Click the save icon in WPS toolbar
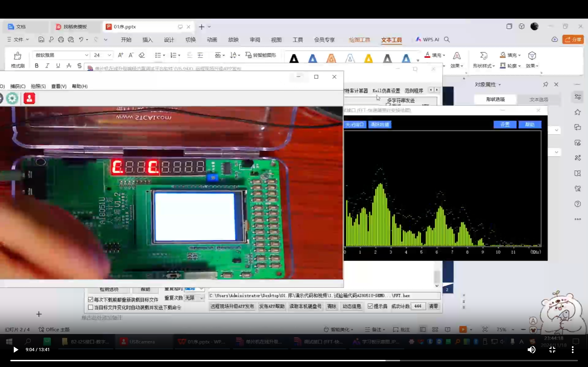This screenshot has height=367, width=588. coord(41,39)
